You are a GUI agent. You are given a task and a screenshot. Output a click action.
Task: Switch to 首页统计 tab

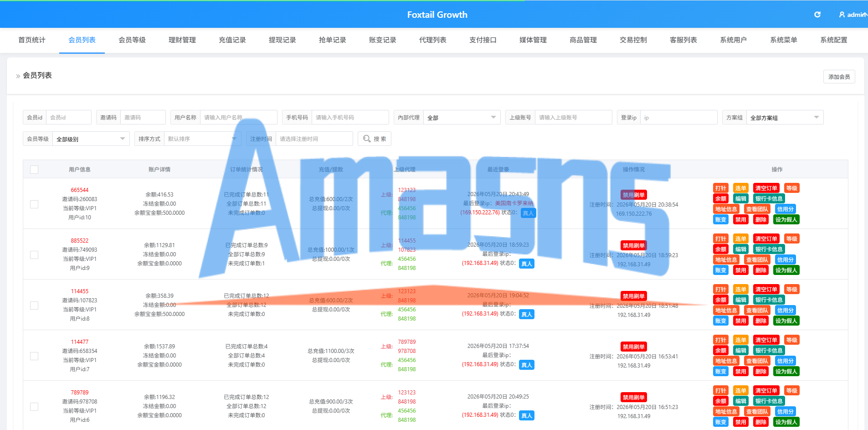[x=32, y=40]
